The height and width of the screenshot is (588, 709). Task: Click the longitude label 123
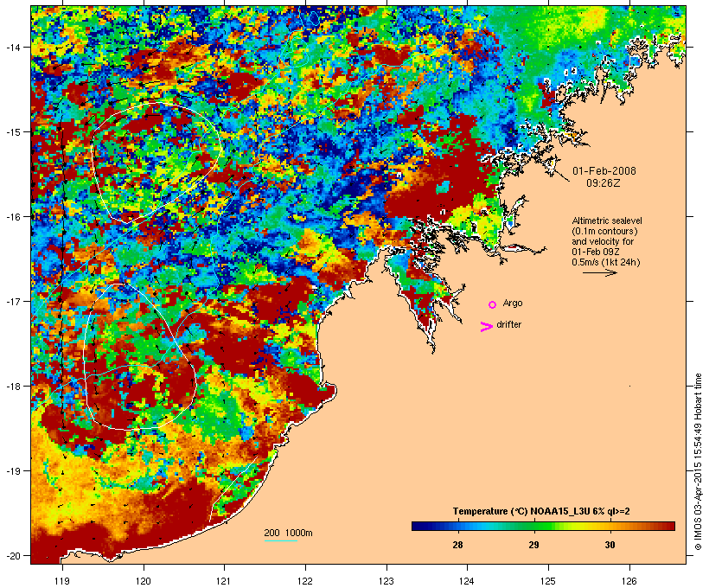click(386, 581)
